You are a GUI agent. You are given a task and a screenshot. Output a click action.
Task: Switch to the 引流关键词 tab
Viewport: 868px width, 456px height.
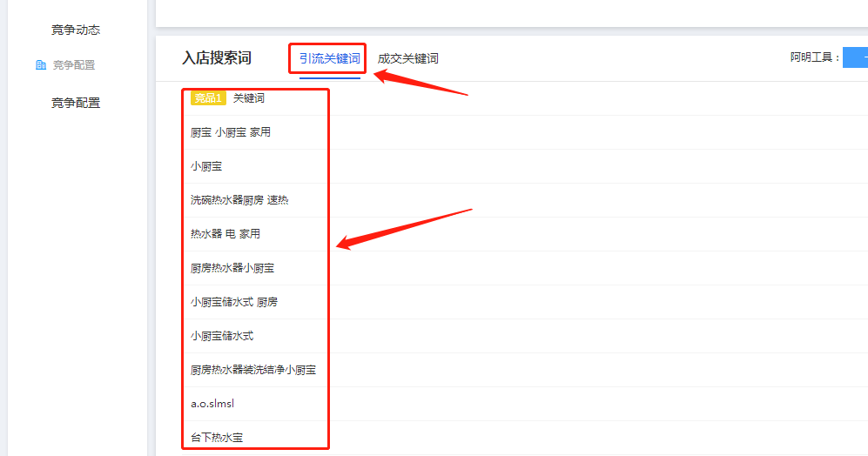(x=329, y=58)
